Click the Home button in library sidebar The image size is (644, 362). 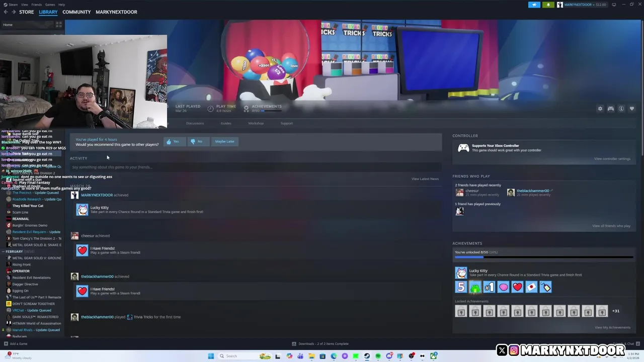point(27,25)
